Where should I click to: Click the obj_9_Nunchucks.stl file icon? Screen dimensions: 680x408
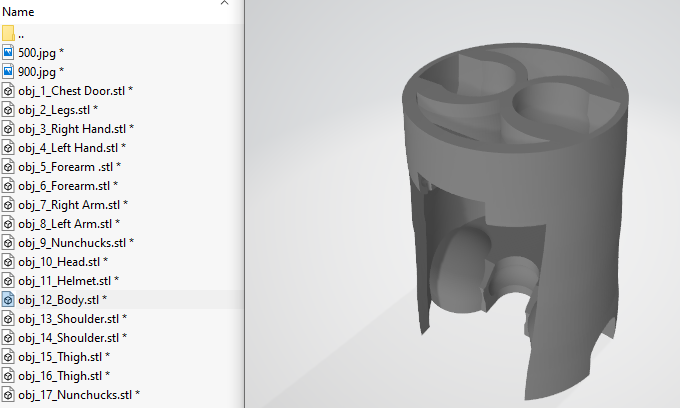point(8,243)
